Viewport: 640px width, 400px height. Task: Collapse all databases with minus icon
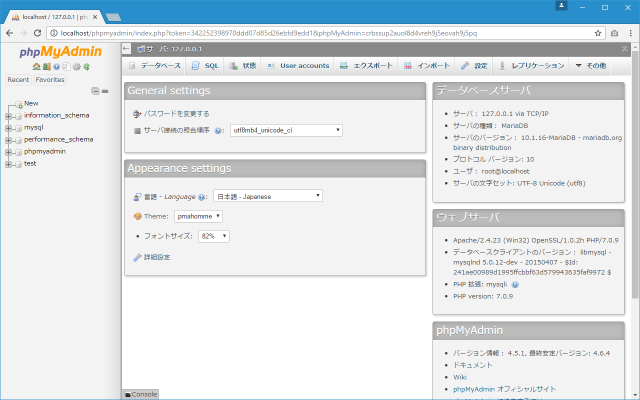click(x=95, y=91)
